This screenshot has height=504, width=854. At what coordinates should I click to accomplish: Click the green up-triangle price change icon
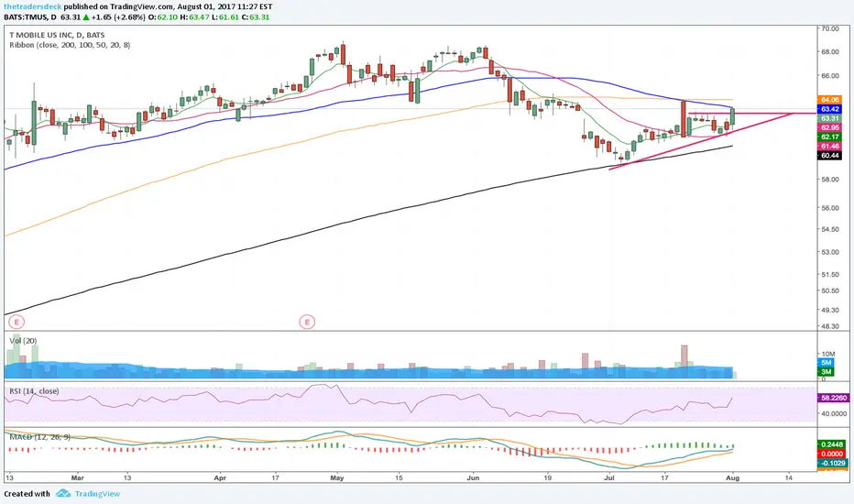86,16
